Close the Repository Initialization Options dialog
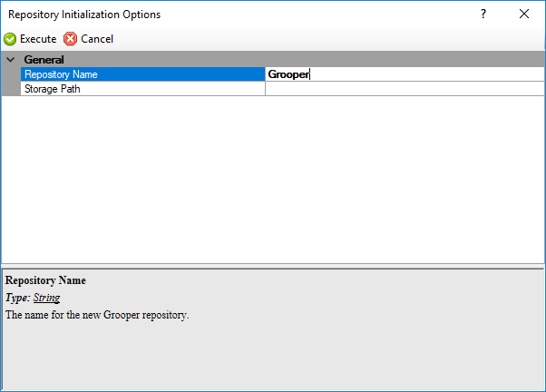546x392 pixels. [524, 15]
